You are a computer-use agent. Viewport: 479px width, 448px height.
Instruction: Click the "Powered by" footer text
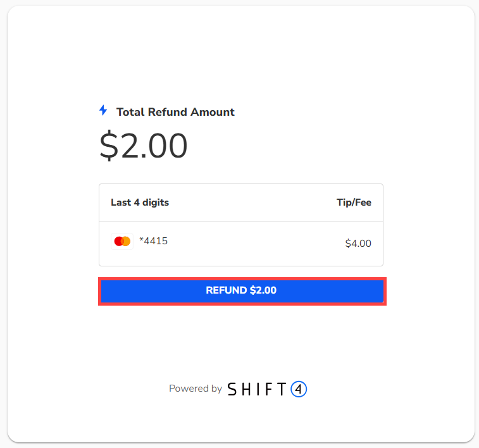[195, 389]
